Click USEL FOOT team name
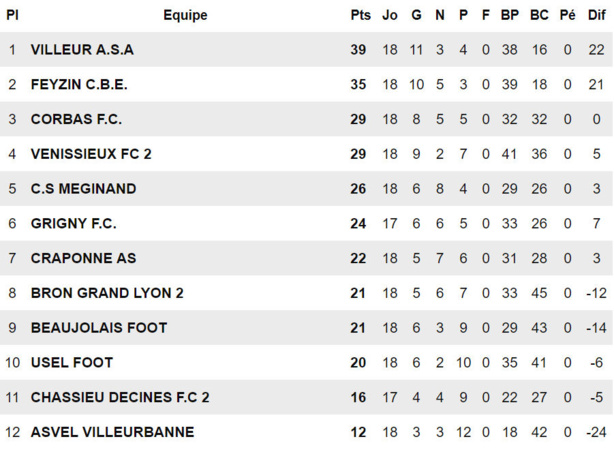The height and width of the screenshot is (452, 614). [72, 362]
